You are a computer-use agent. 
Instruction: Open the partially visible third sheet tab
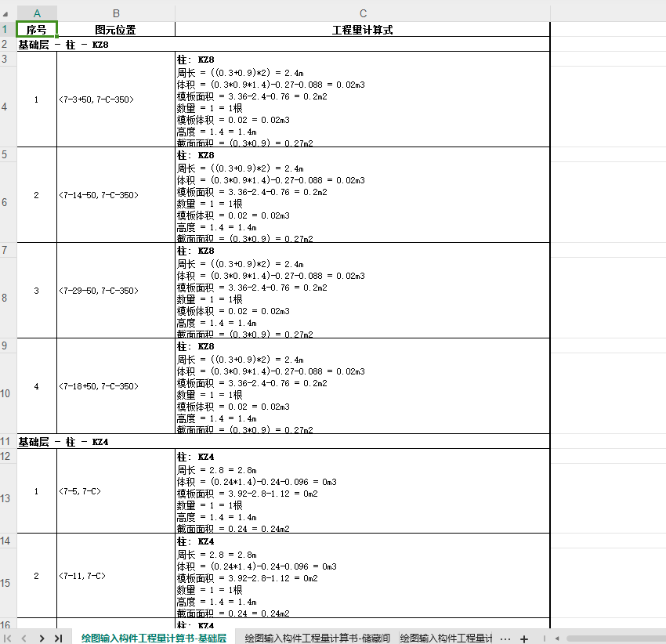[446, 638]
